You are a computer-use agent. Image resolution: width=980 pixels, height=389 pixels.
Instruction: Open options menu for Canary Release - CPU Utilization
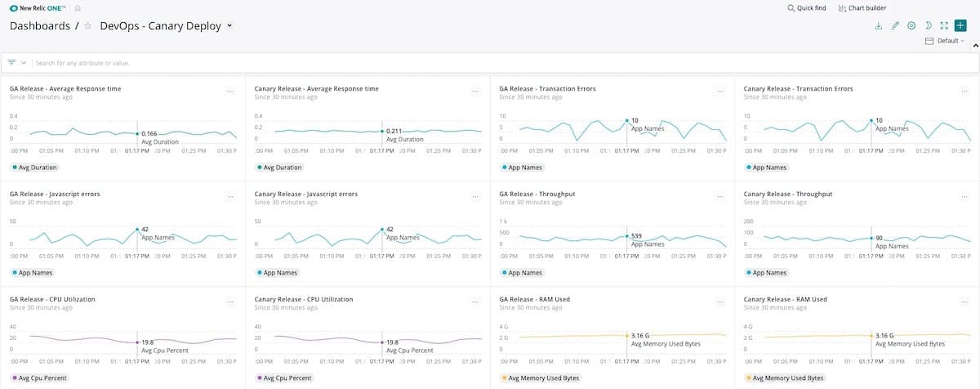[476, 302]
